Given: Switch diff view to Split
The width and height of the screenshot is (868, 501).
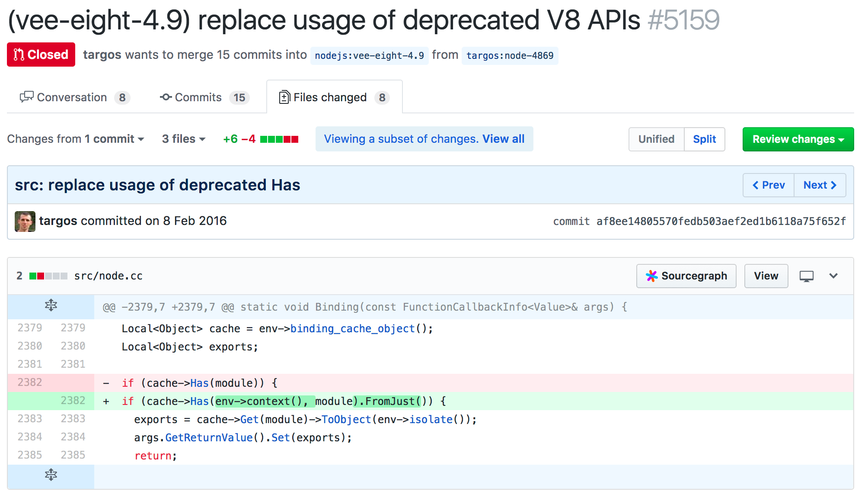Looking at the screenshot, I should [x=704, y=139].
